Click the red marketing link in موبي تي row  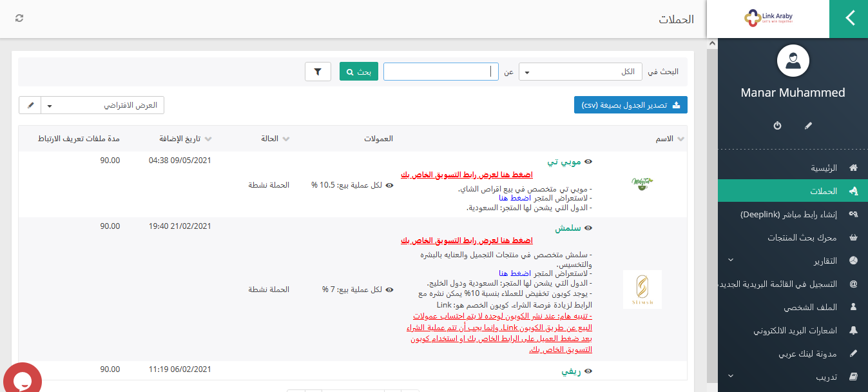pyautogui.click(x=467, y=175)
